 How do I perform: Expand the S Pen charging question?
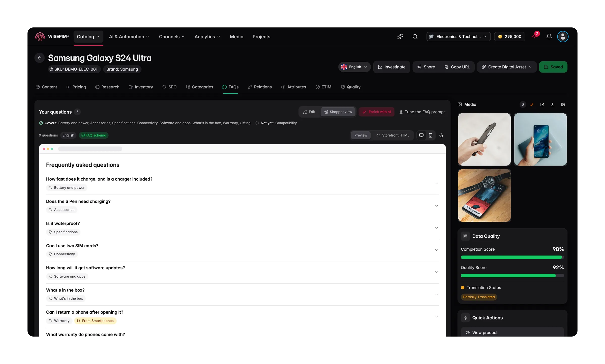click(242, 206)
